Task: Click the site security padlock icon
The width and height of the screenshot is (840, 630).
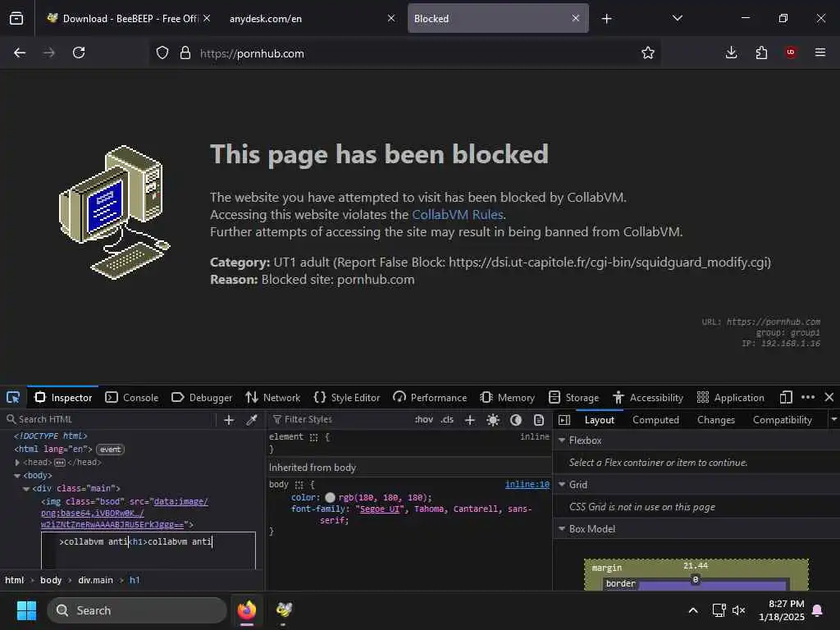Action: (185, 52)
